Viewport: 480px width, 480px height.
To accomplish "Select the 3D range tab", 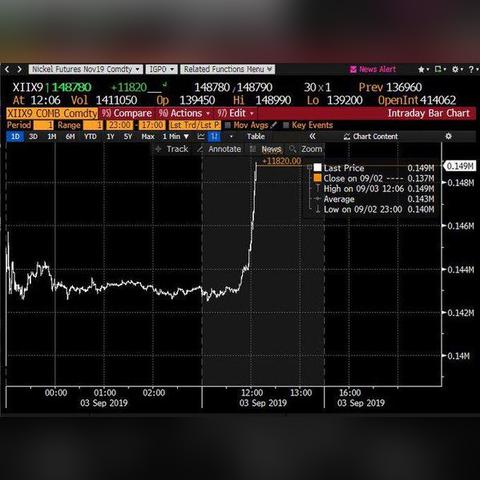I will click(x=33, y=137).
